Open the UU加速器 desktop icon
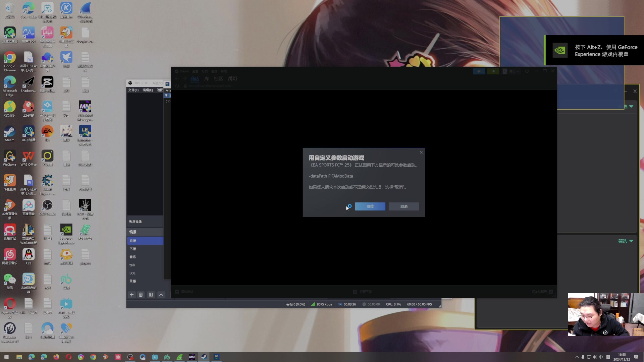 [x=29, y=133]
